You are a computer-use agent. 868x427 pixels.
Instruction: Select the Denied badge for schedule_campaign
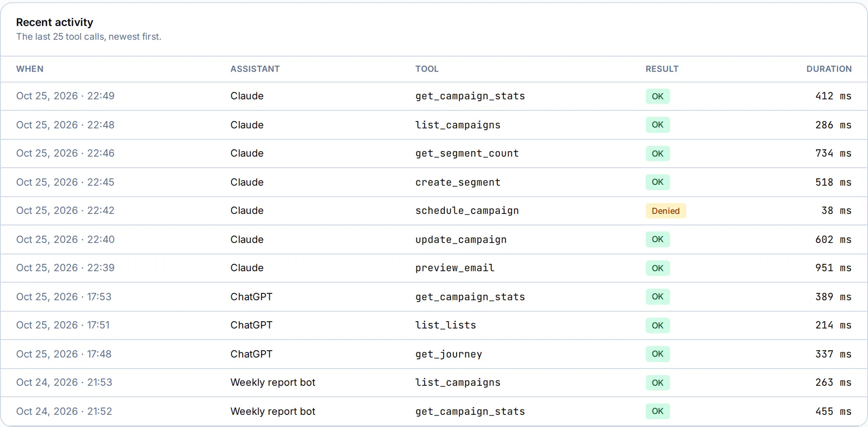666,211
